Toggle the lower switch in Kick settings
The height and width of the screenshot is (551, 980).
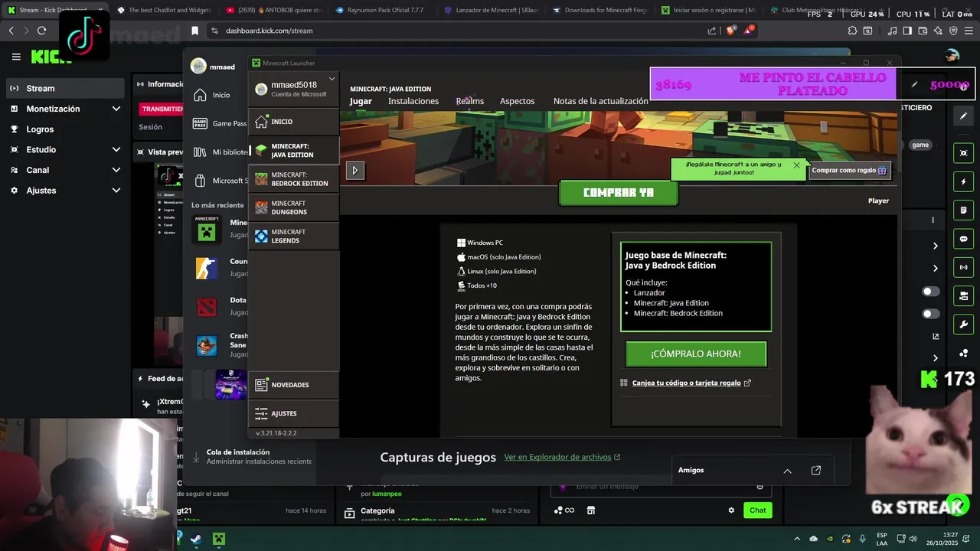click(x=931, y=314)
